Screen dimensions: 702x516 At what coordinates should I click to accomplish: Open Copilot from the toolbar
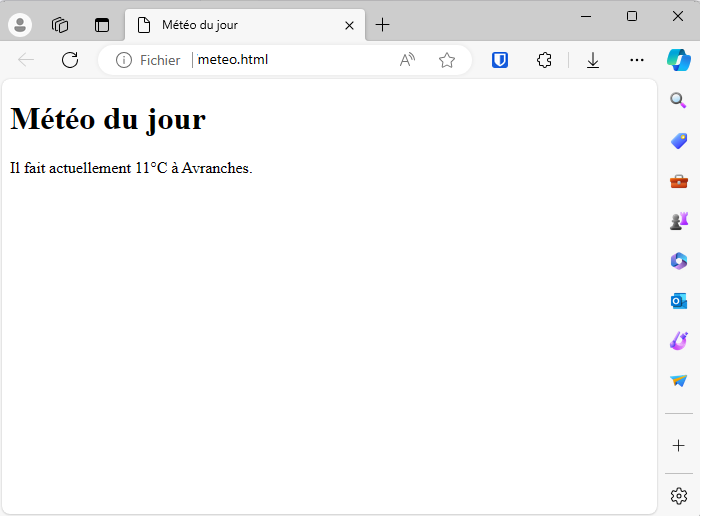point(679,60)
